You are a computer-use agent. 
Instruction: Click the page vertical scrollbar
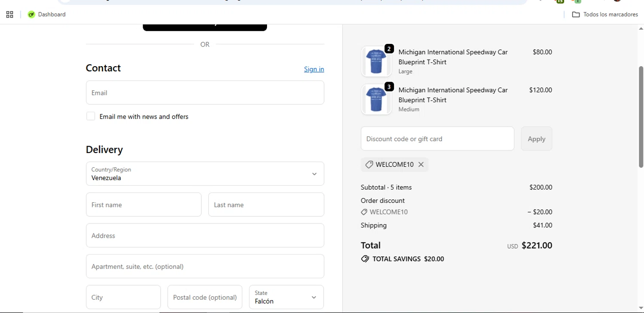coord(641,116)
